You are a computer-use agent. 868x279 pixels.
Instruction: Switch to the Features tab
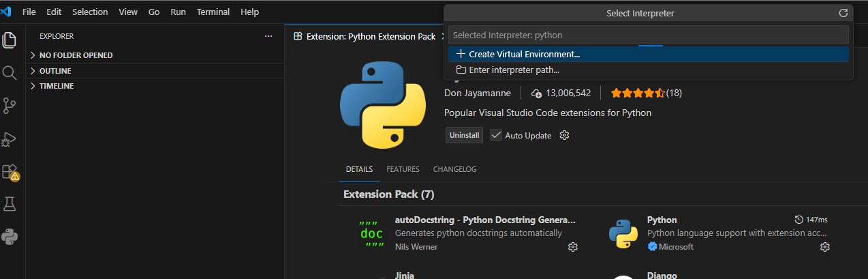pos(403,169)
